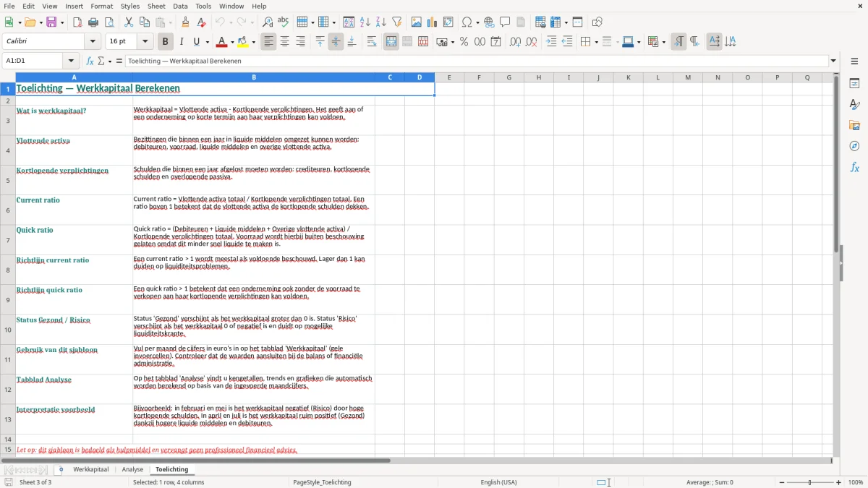Format selected cells as percent

click(x=464, y=42)
